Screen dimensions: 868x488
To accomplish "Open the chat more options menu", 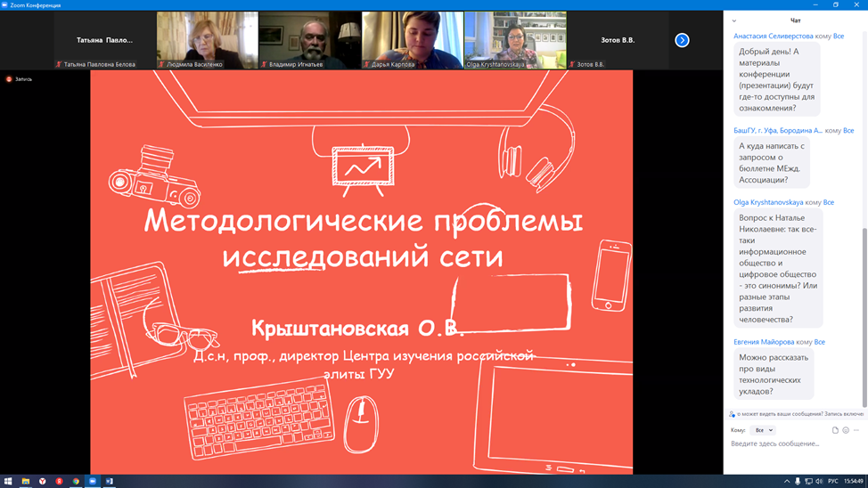I will (x=856, y=430).
